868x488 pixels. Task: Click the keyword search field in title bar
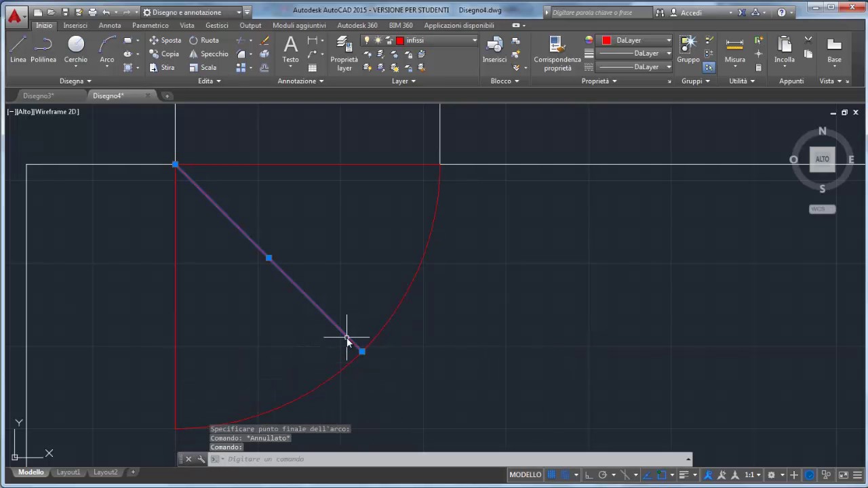[600, 12]
